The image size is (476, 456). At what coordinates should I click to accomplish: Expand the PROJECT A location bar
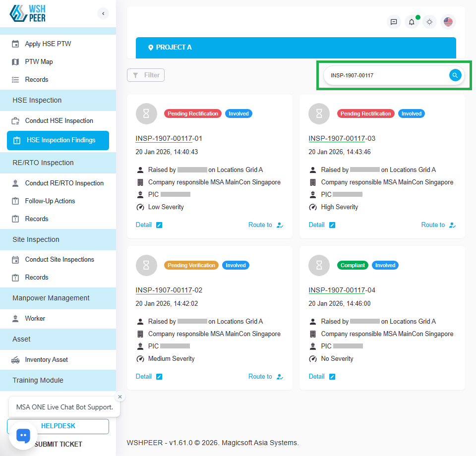point(296,48)
